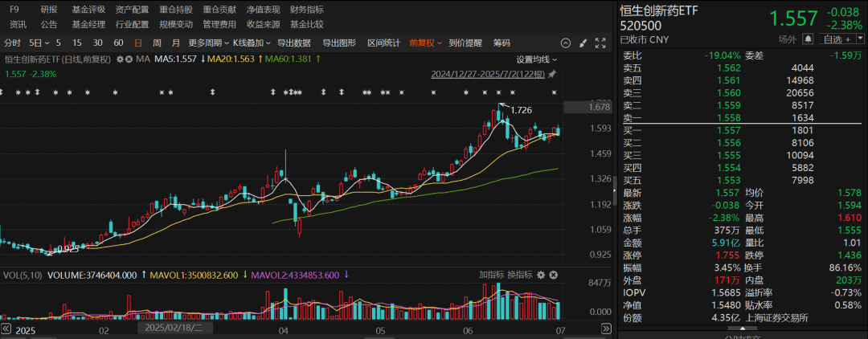
Task: Open the 前复权 adjustment dropdown
Action: (x=426, y=43)
